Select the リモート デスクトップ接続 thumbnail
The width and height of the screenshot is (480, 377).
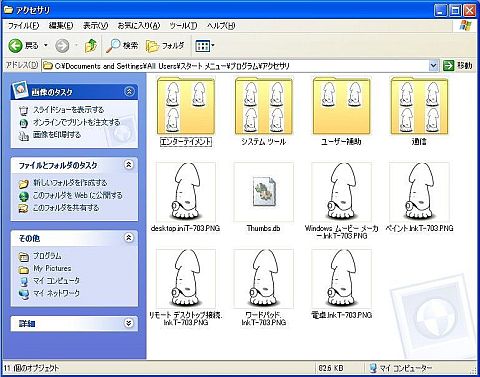pyautogui.click(x=186, y=278)
